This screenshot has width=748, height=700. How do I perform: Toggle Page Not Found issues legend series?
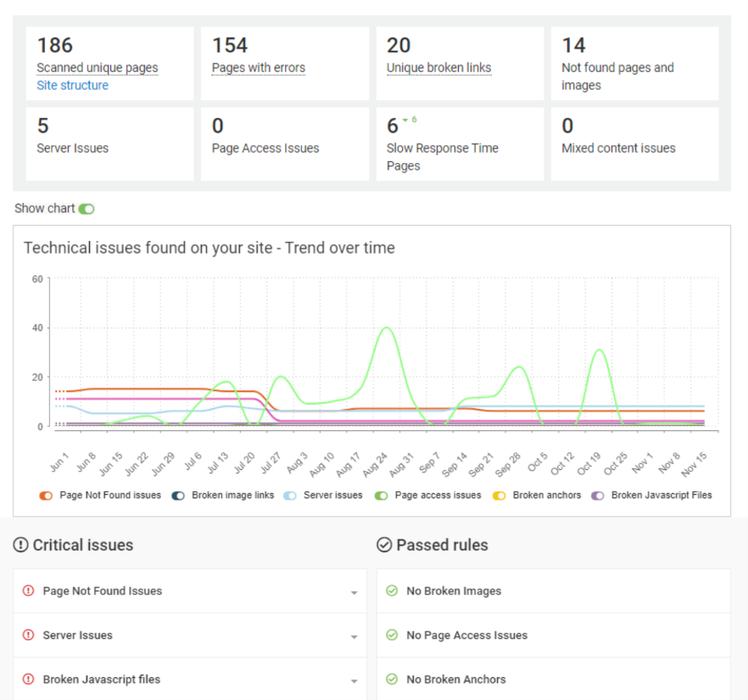coord(46,496)
